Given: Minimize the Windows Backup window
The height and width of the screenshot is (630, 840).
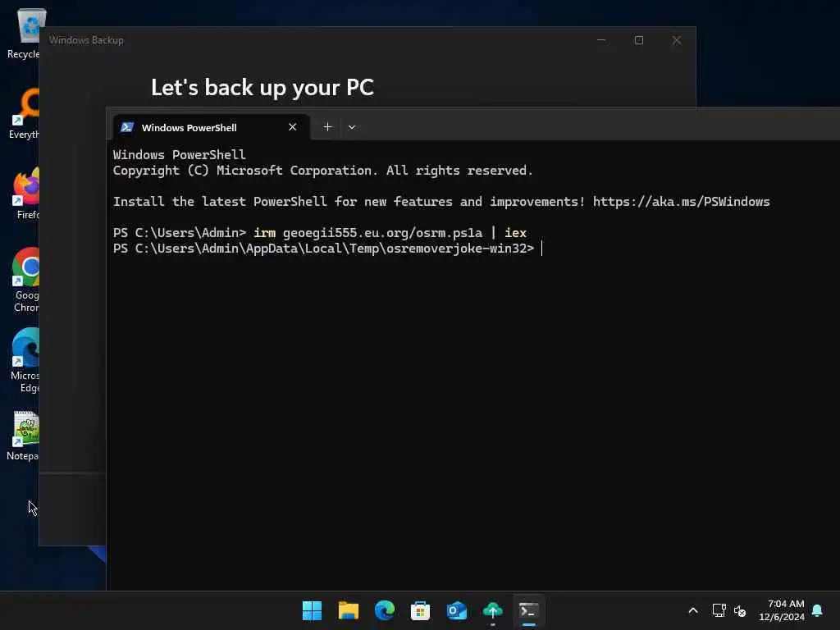Looking at the screenshot, I should [x=601, y=40].
